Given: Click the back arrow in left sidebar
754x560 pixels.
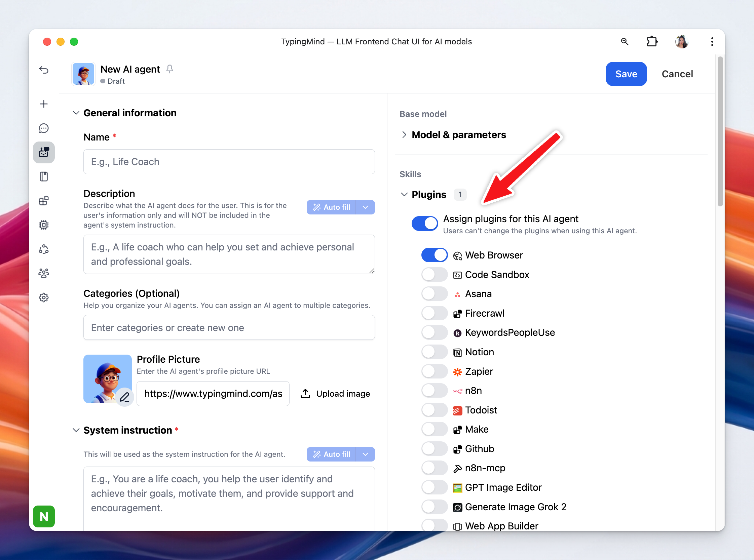Looking at the screenshot, I should 44,70.
